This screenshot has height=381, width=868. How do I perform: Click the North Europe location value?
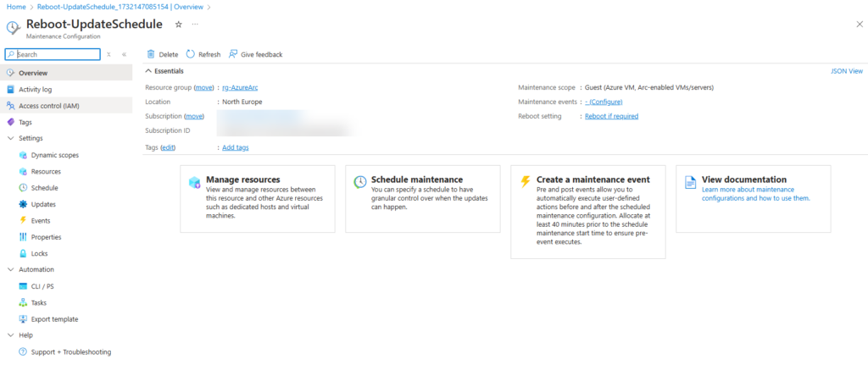(242, 102)
